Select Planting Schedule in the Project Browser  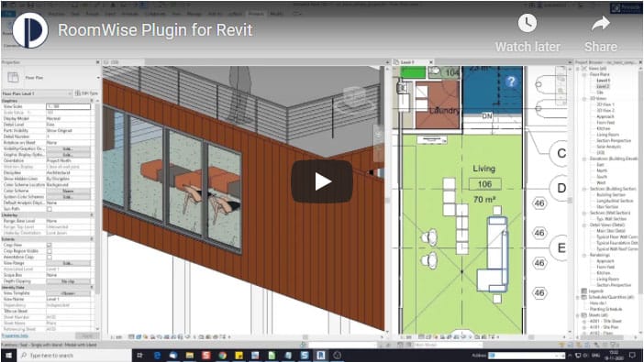pos(605,309)
